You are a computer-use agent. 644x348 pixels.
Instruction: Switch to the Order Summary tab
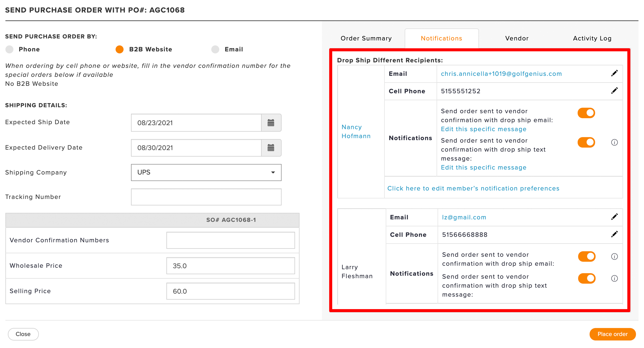click(x=366, y=38)
